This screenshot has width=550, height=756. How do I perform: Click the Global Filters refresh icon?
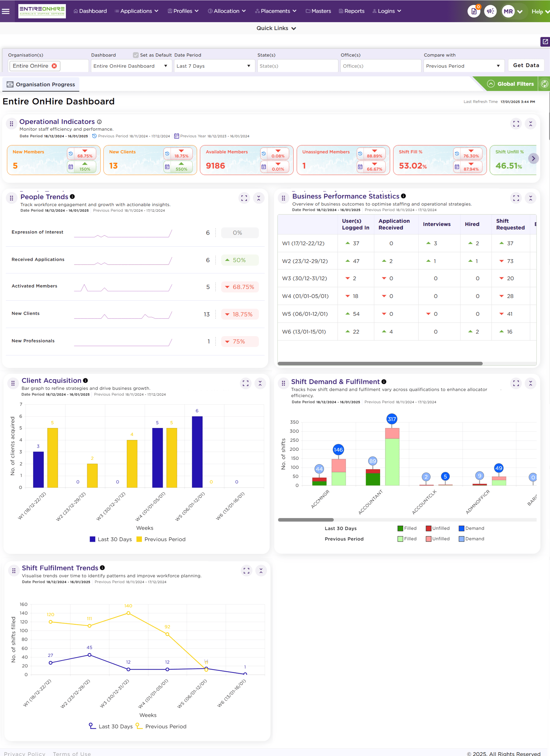tap(544, 84)
